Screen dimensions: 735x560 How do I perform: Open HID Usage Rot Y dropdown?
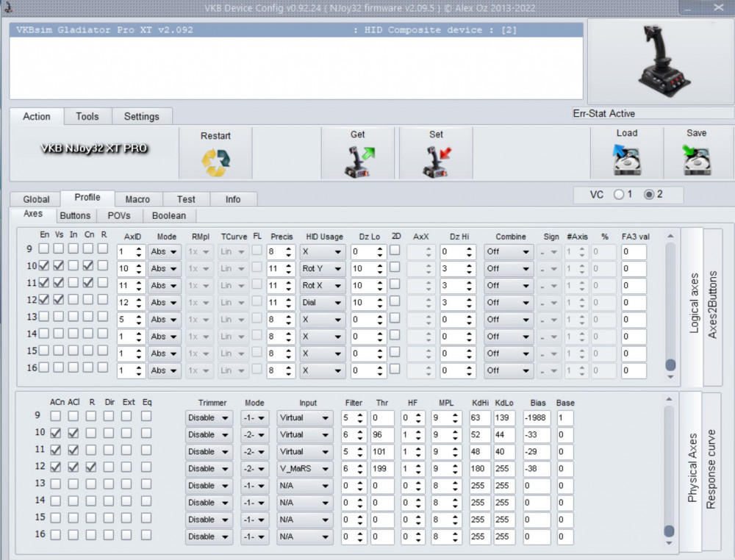point(322,268)
